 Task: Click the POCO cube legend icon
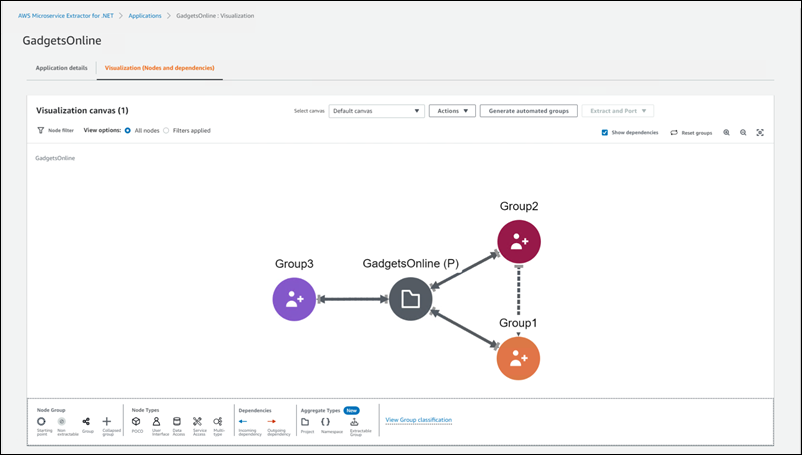click(x=136, y=421)
